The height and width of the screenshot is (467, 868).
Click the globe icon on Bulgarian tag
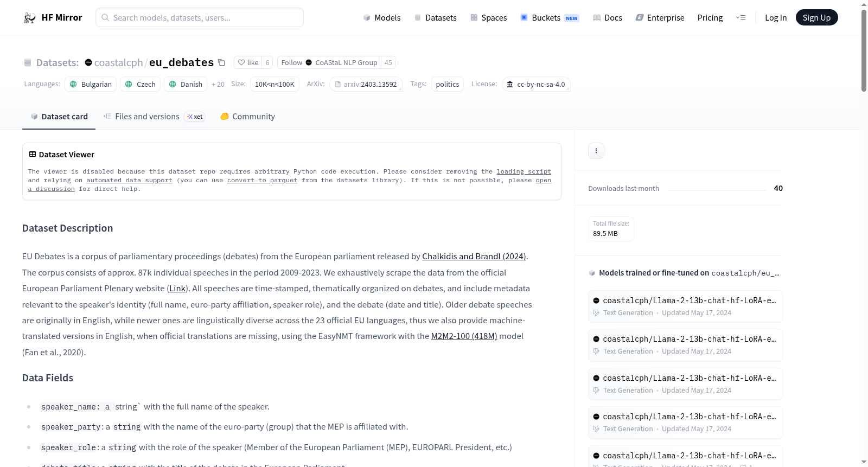click(x=73, y=84)
